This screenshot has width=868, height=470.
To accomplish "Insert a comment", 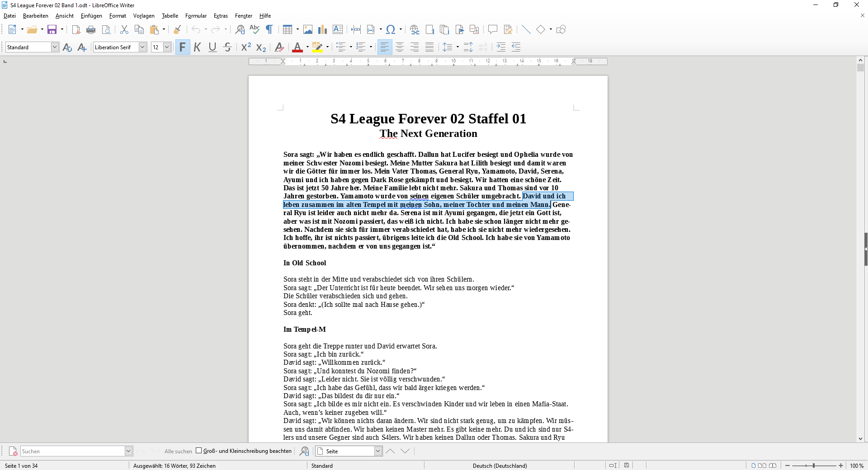I will point(493,30).
